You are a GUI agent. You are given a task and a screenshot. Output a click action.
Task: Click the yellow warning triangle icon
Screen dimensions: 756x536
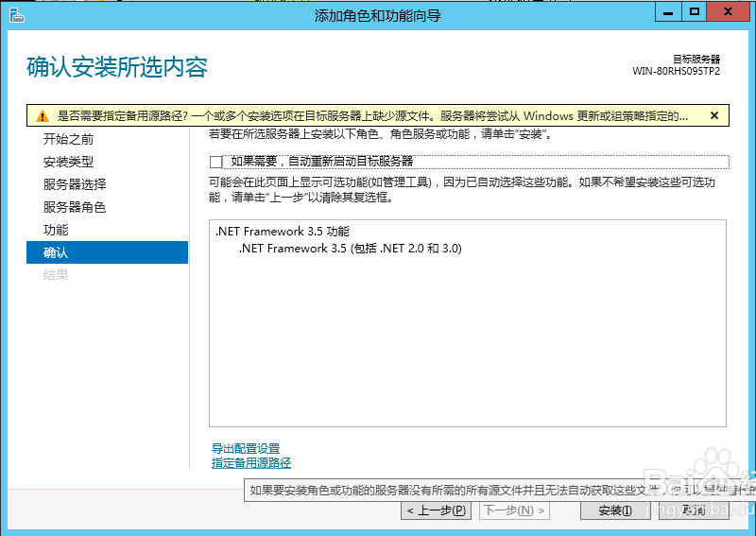[43, 115]
